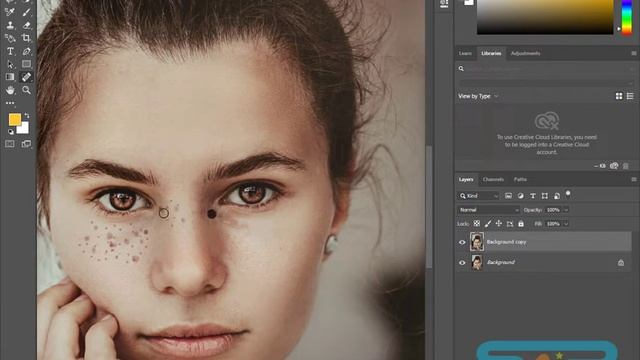The height and width of the screenshot is (360, 640).
Task: Select the Path Selection arrow tool
Action: [10, 64]
